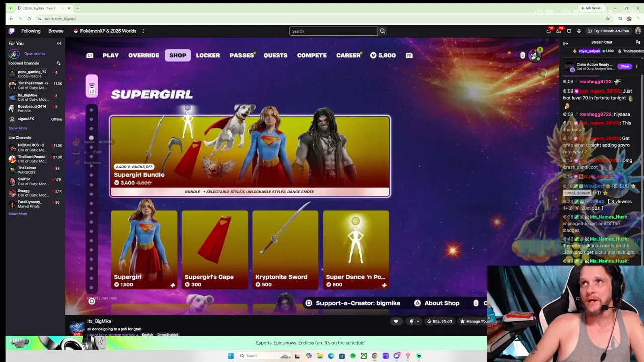Viewport: 644px width, 362px height.
Task: Open NICKMERCS channel in Live Channels
Action: 35,148
